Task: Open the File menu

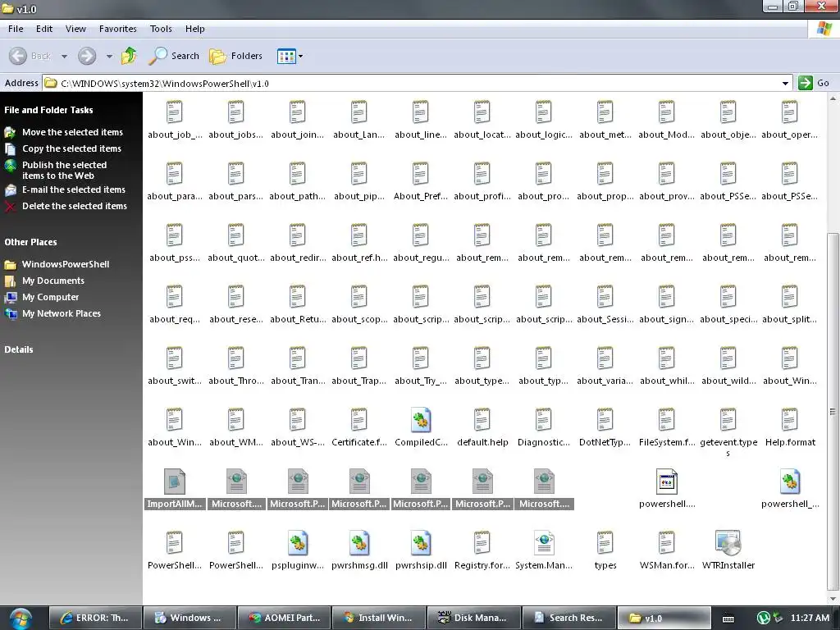Action: coord(16,29)
